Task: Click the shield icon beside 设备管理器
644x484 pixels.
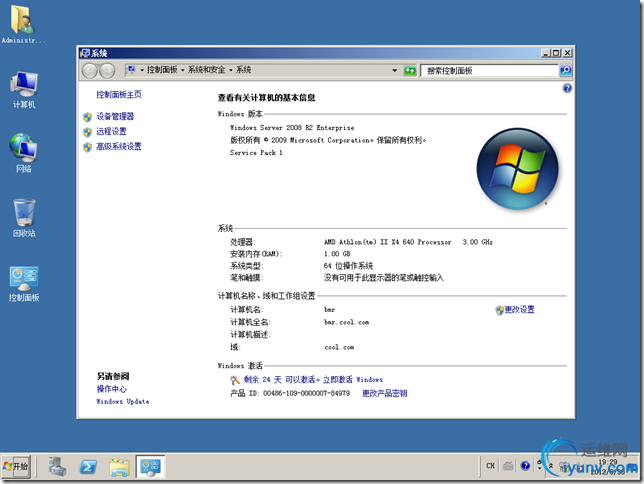Action: click(87, 117)
